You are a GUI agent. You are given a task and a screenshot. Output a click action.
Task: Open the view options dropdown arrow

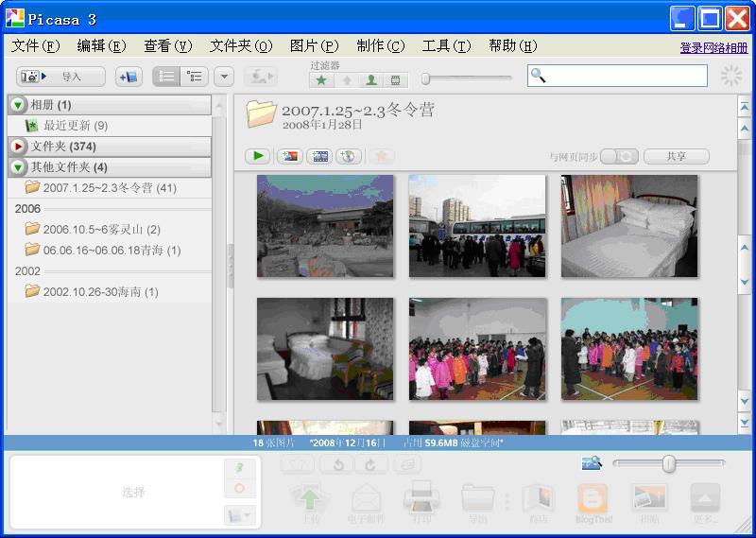[224, 77]
